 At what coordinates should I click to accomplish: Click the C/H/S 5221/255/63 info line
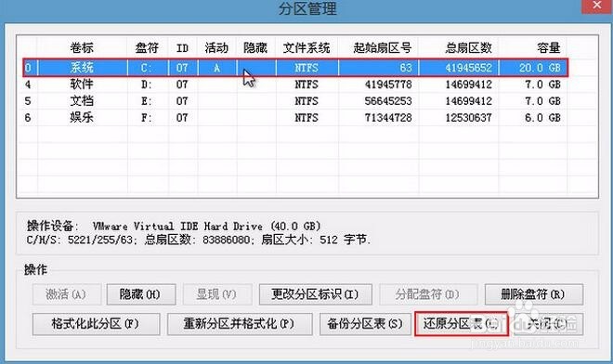(199, 240)
